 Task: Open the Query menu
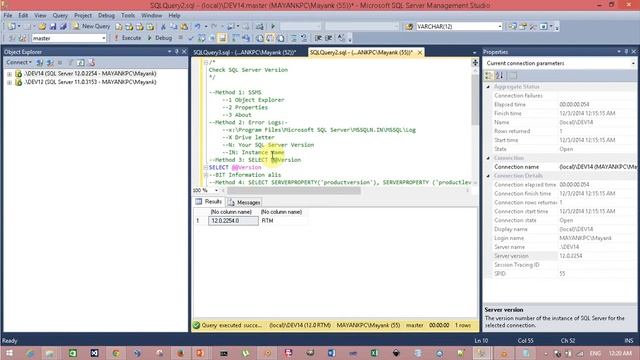click(x=60, y=16)
